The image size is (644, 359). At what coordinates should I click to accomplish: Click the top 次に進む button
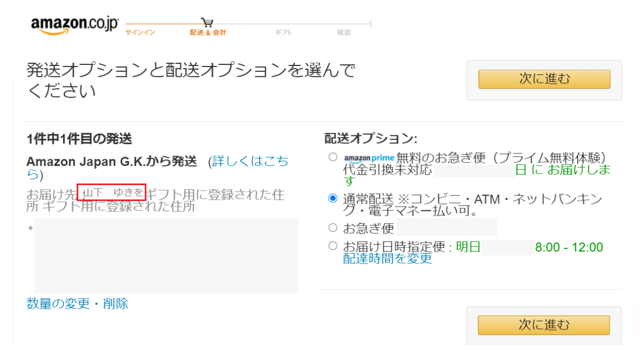[544, 79]
